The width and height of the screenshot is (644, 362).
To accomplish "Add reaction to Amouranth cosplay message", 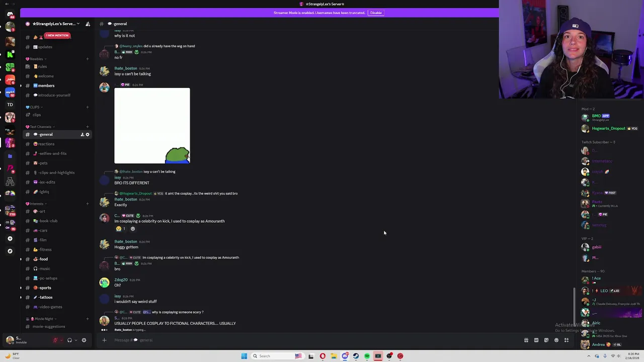I will pos(133,229).
